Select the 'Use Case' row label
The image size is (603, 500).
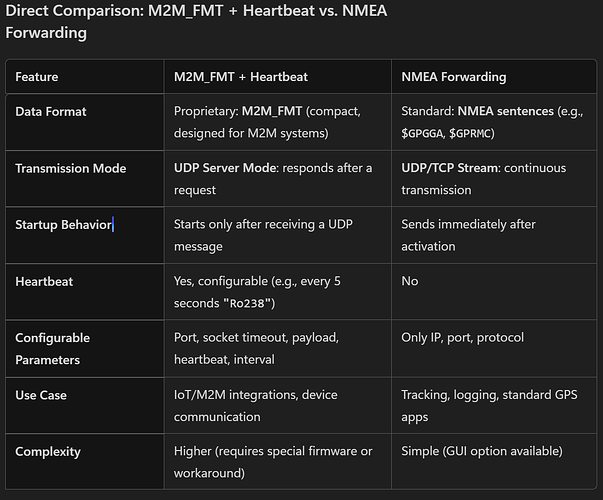pos(41,395)
